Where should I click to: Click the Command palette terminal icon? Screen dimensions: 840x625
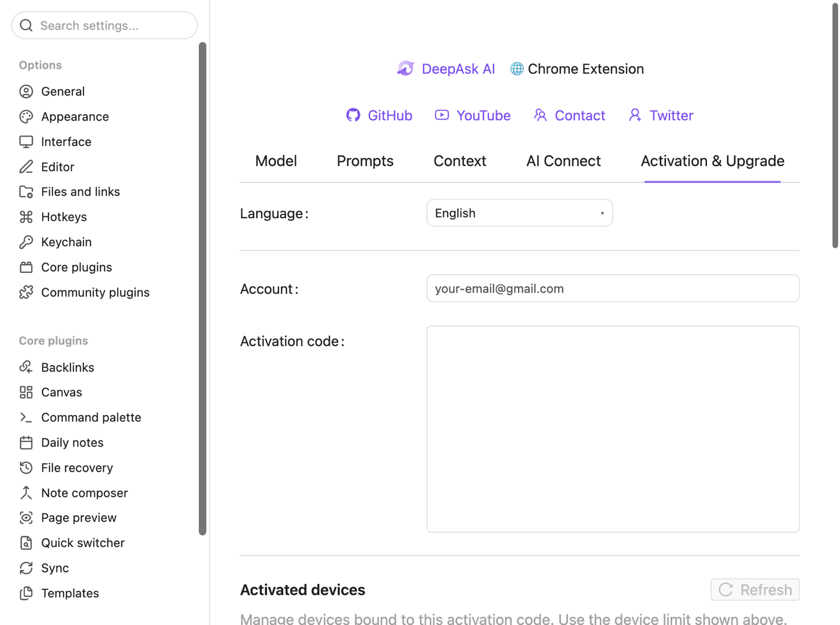[26, 417]
